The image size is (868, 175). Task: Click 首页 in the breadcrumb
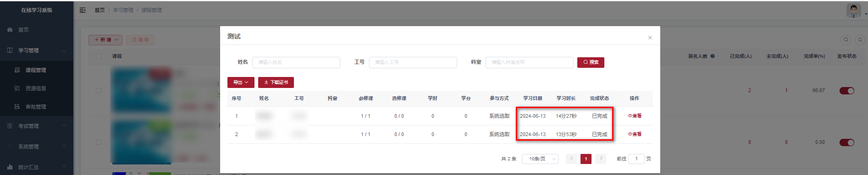pos(100,10)
